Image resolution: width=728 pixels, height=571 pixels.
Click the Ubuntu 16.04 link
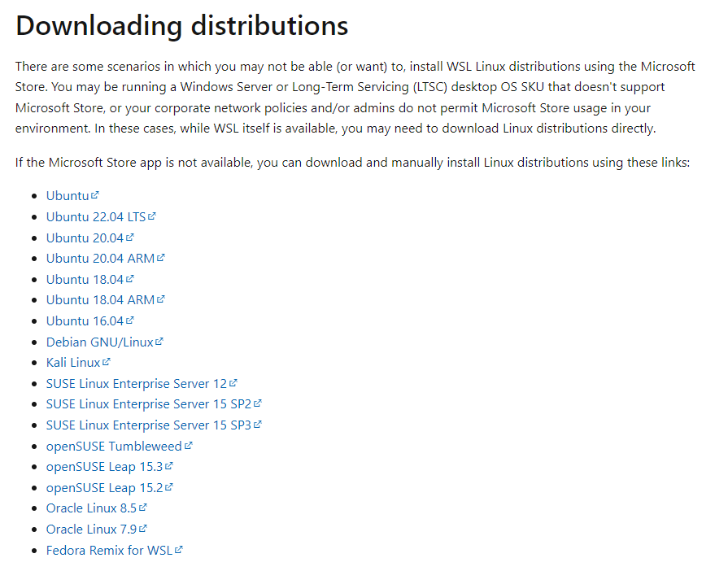point(90,320)
